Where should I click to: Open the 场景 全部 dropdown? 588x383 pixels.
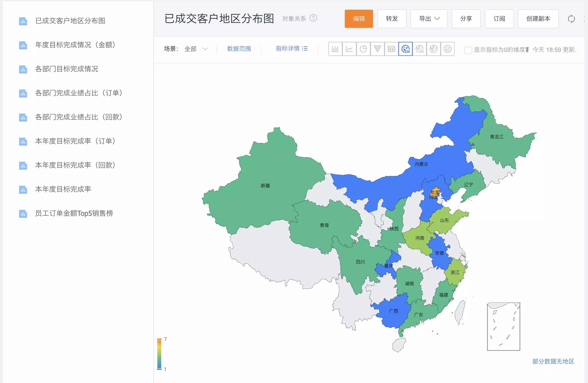tap(196, 49)
